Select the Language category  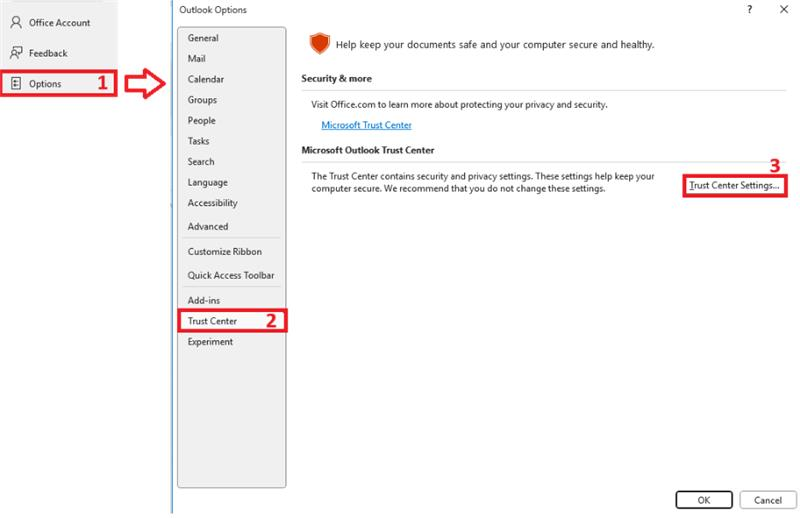pyautogui.click(x=232, y=182)
